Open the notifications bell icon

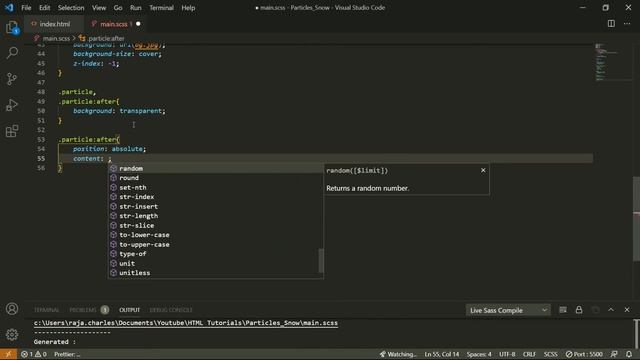pos(629,354)
